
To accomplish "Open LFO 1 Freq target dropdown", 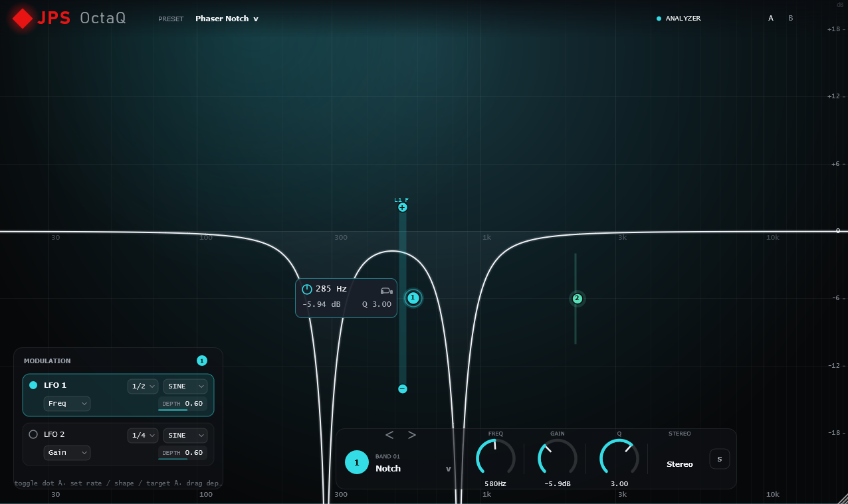I will point(67,403).
